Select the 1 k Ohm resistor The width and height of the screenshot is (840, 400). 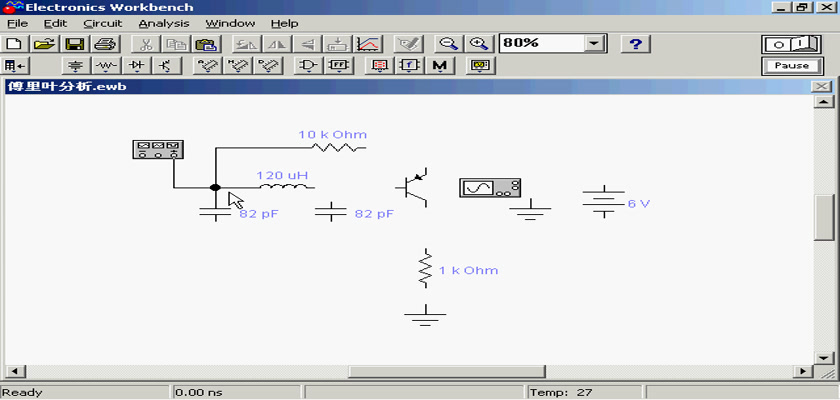pos(425,269)
